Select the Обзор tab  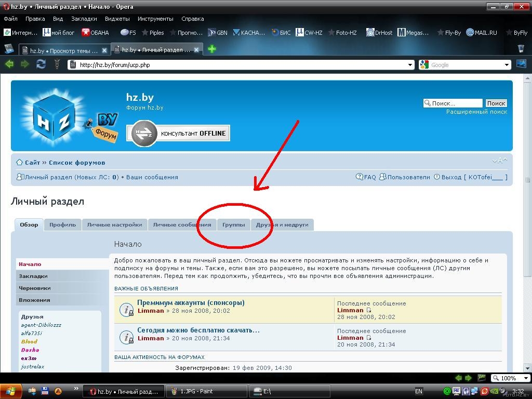click(29, 224)
